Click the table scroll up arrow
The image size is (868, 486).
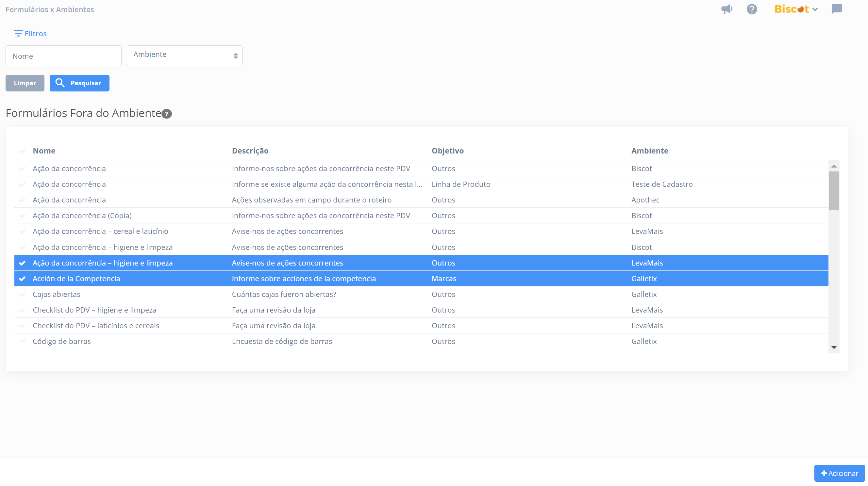[834, 166]
